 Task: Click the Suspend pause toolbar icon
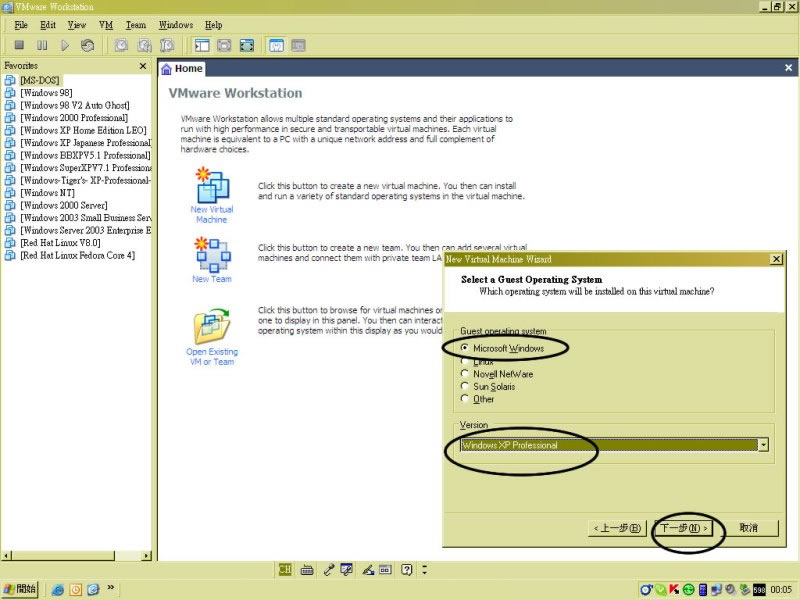[42, 45]
